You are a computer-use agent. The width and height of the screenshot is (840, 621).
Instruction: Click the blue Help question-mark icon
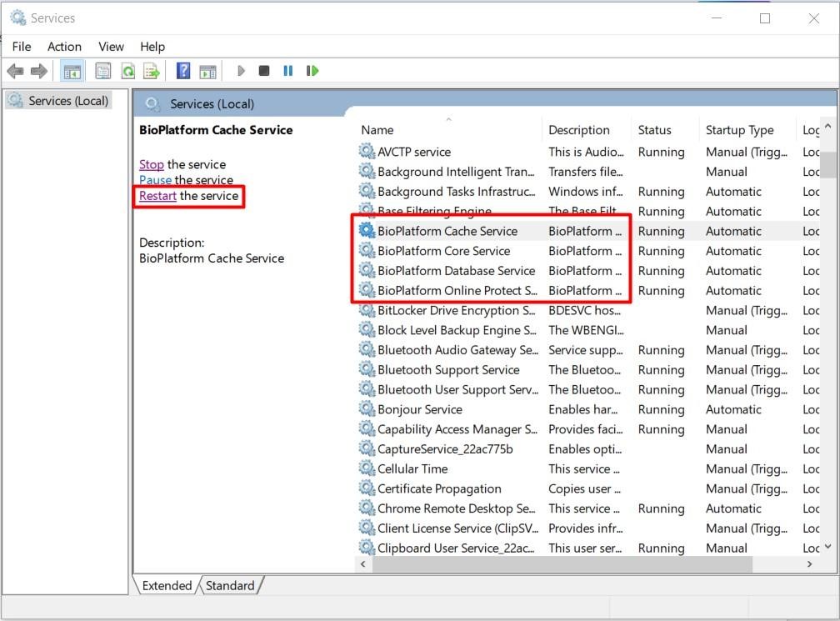click(183, 71)
